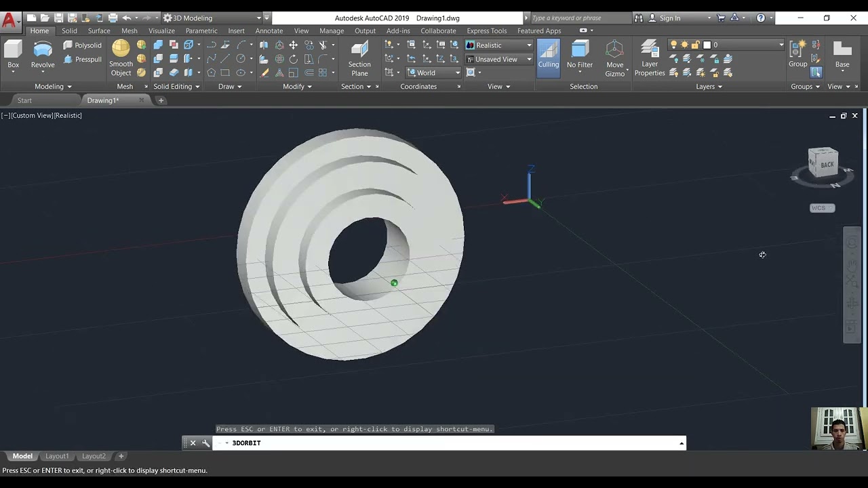
Task: Open the Express Tools ribbon tab
Action: coord(486,30)
